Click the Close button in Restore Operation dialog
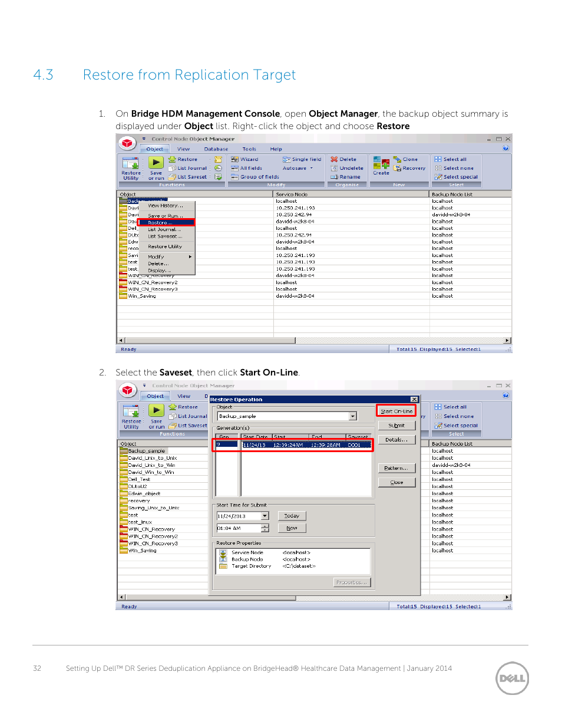Image resolution: width=562 pixels, height=728 pixels. point(396,482)
